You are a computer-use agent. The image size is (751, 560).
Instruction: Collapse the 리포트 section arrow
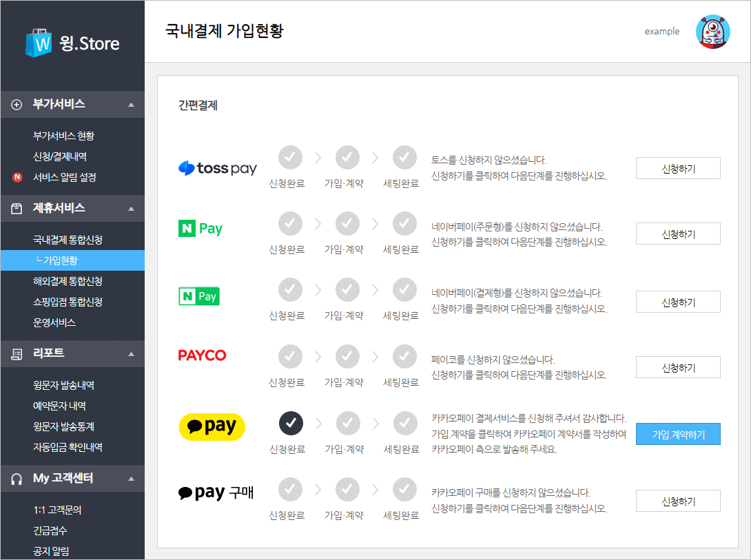click(131, 354)
